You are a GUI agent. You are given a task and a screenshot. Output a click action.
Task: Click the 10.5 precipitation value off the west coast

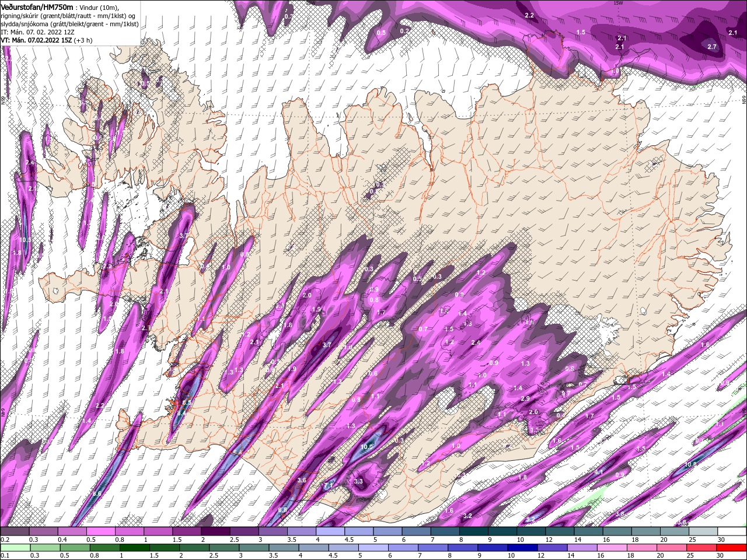click(25, 240)
